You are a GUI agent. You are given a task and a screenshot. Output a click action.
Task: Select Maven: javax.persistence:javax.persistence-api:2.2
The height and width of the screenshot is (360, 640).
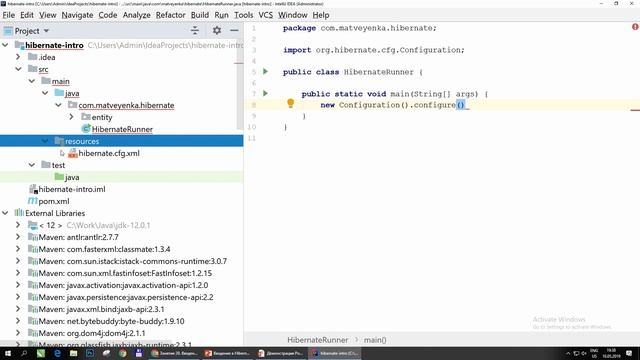pos(126,297)
